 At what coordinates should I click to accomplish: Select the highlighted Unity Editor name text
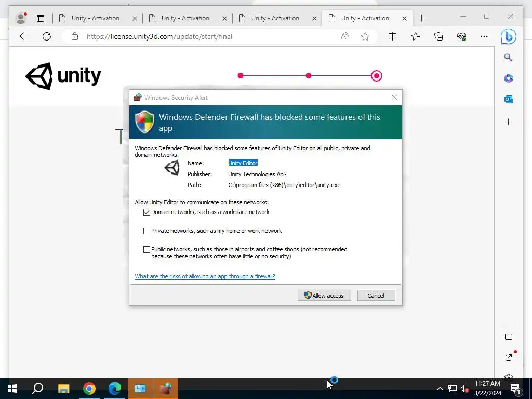click(243, 163)
